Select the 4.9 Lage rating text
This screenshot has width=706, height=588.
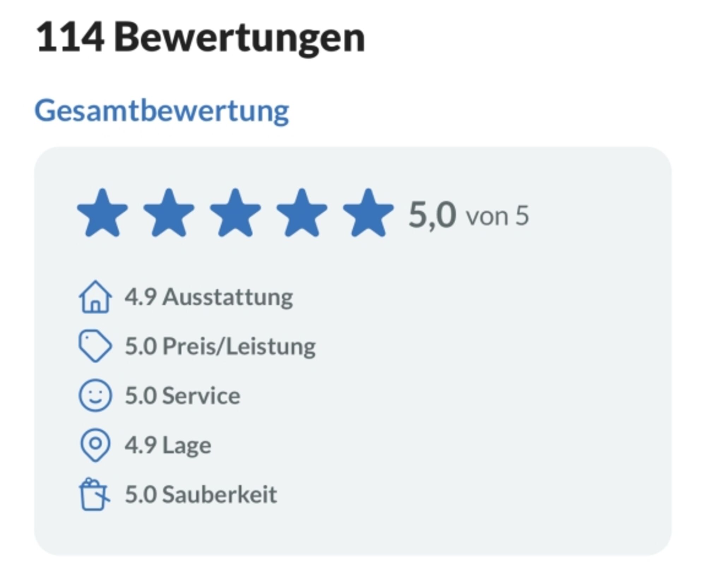tap(168, 445)
